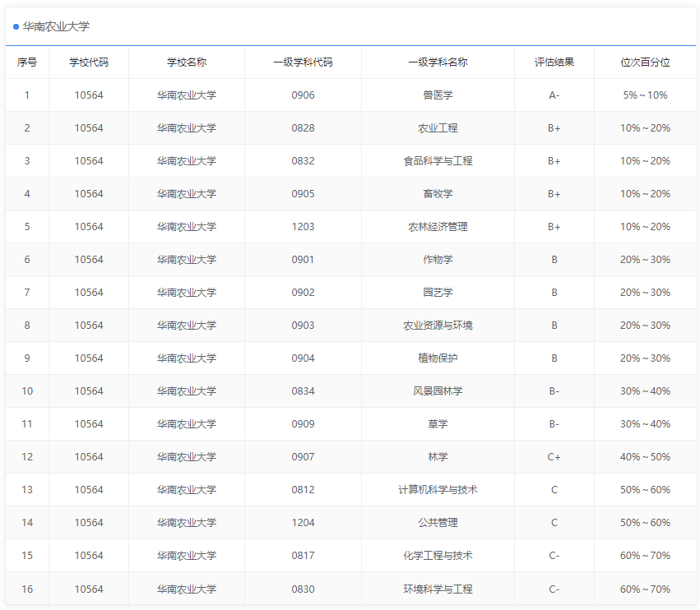
Task: Select the 畜牧学 discipline cell
Action: tap(438, 194)
